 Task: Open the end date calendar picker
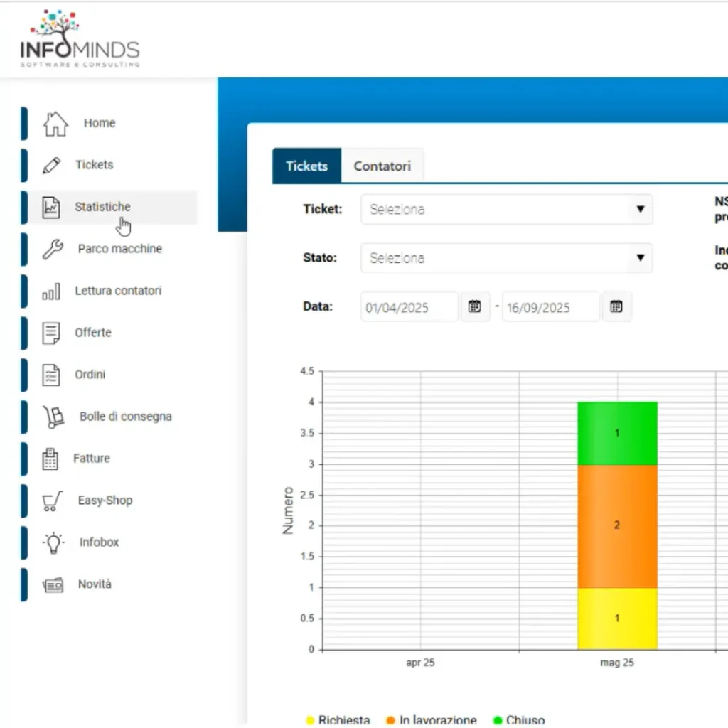click(x=616, y=306)
